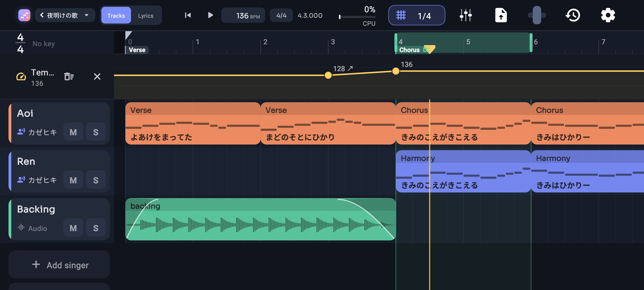Image resolution: width=644 pixels, height=290 pixels.
Task: Add a new singer track
Action: coord(59,265)
